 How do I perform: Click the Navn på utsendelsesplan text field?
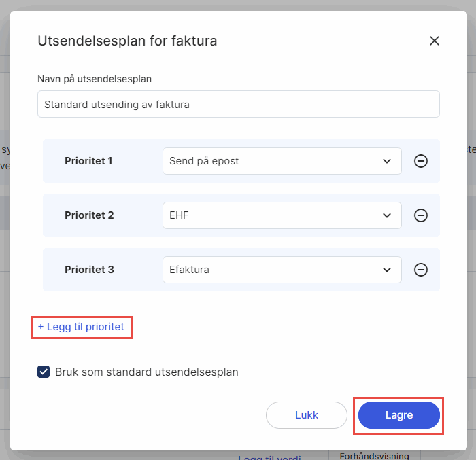pyautogui.click(x=238, y=105)
